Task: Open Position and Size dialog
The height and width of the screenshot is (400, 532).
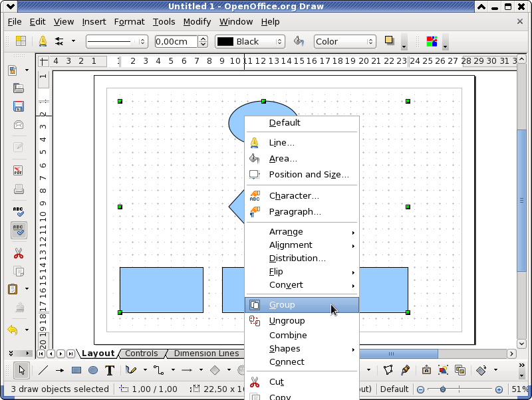Action: [x=302, y=175]
